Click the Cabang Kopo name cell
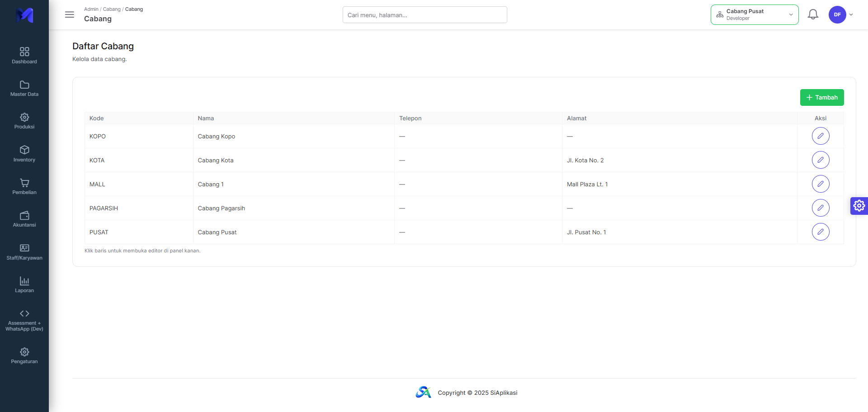 [294, 136]
